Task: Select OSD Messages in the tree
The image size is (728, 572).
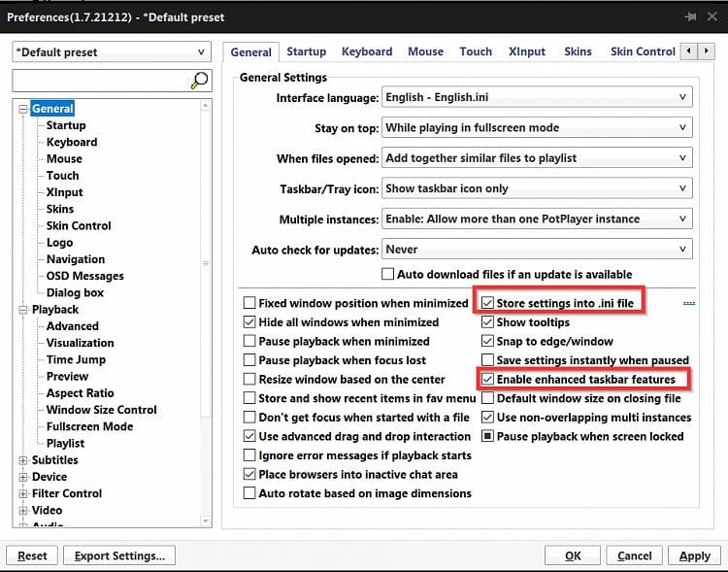Action: coord(85,276)
